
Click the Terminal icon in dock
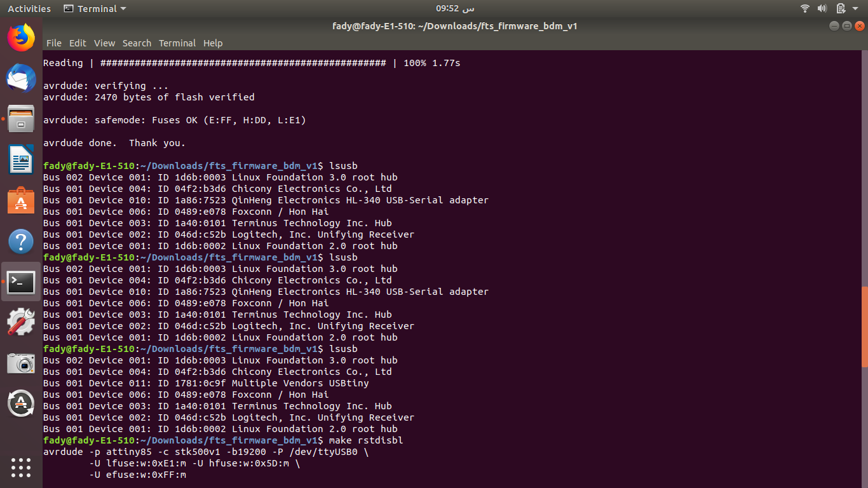21,282
